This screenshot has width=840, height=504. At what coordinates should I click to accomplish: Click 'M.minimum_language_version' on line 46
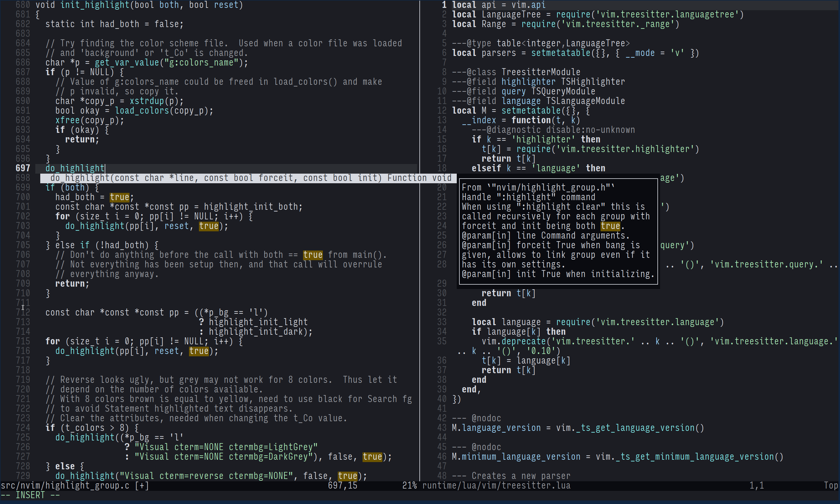516,457
